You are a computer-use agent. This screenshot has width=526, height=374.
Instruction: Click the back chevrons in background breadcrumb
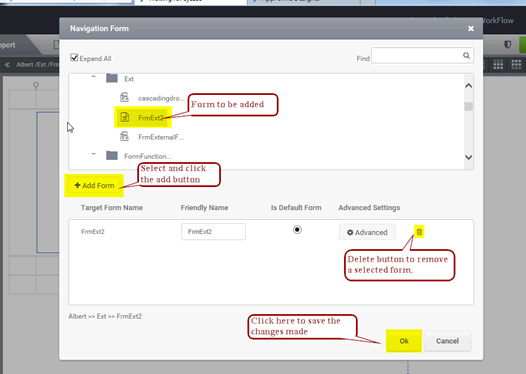[7, 64]
